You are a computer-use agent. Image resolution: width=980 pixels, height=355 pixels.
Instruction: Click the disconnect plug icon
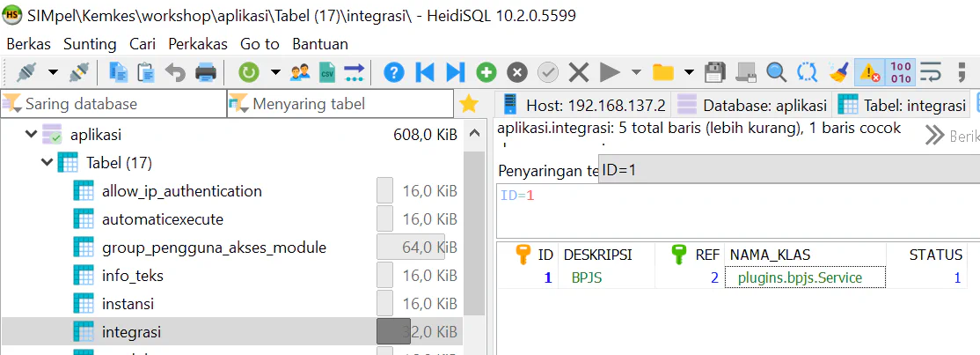[79, 72]
